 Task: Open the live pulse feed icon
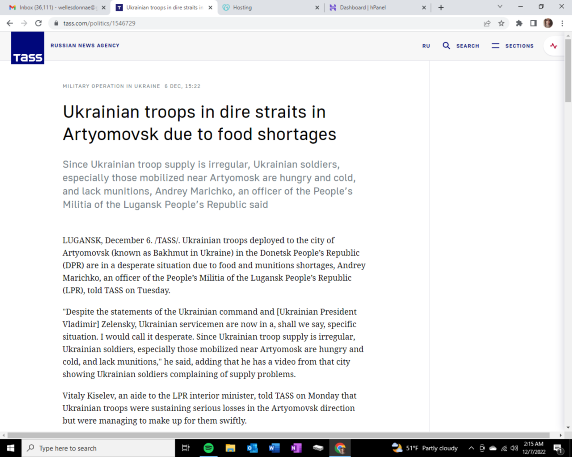554,46
